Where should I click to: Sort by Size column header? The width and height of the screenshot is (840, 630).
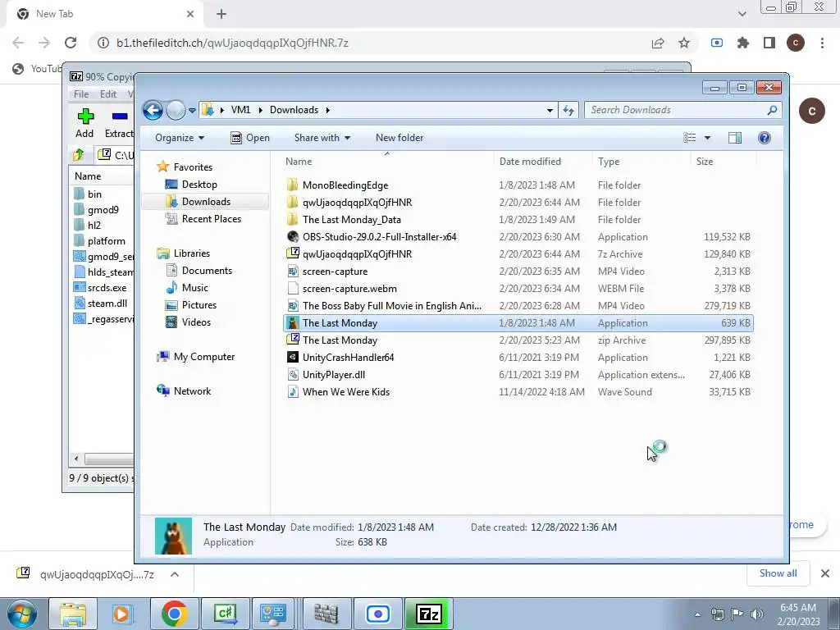pyautogui.click(x=705, y=162)
